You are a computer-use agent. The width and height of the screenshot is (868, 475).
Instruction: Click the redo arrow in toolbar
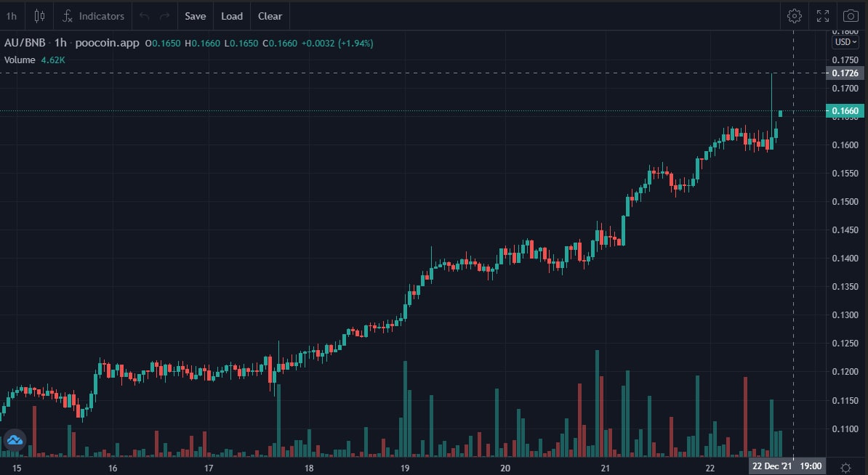pyautogui.click(x=164, y=15)
